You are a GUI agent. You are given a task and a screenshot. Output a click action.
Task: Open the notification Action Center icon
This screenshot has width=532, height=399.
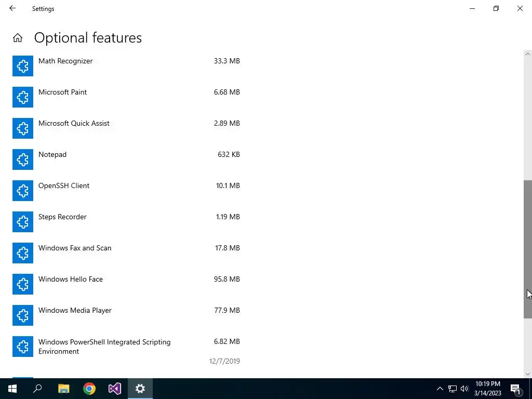[516, 389]
